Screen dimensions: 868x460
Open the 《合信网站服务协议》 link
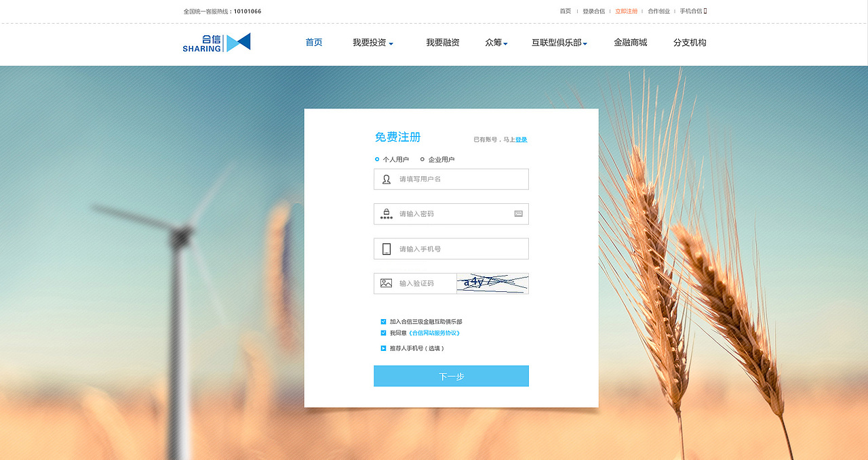point(434,333)
